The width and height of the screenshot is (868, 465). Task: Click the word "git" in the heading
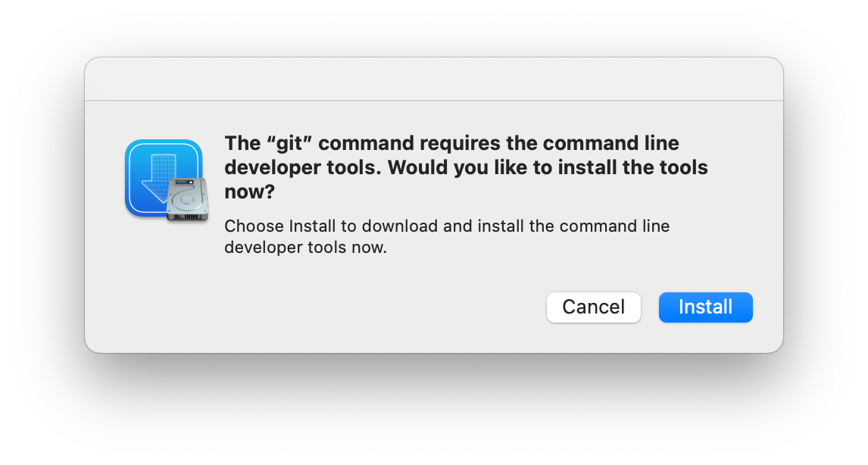click(x=289, y=143)
